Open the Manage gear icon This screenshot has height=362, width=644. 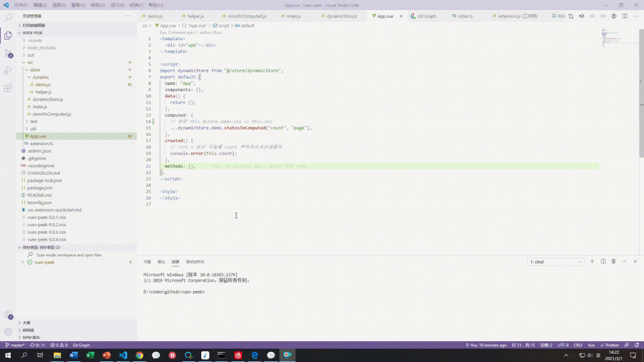pos(8,331)
